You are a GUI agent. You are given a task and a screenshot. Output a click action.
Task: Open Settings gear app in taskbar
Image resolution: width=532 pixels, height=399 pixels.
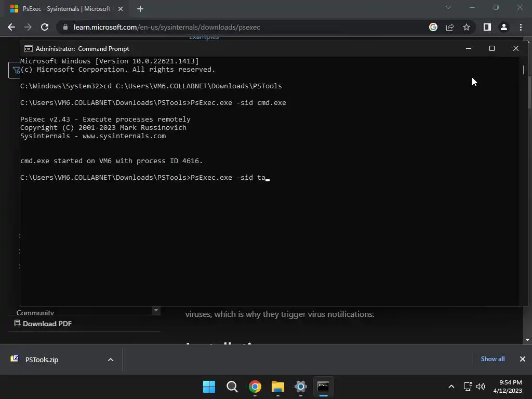(301, 387)
